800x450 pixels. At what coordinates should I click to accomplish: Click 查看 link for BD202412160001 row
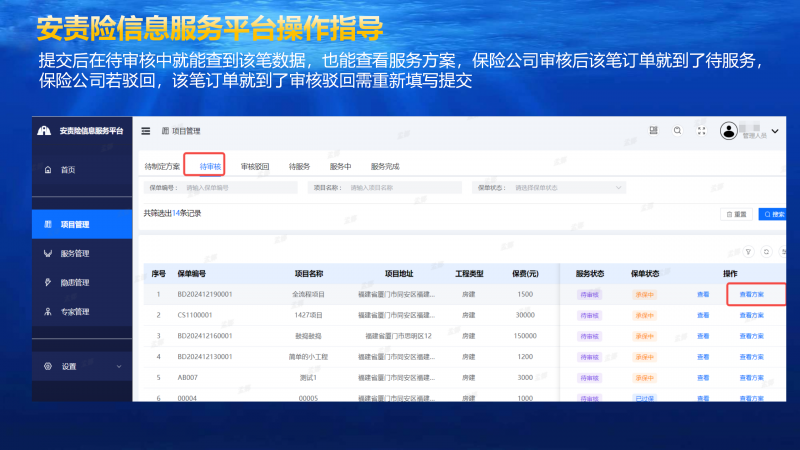click(703, 336)
